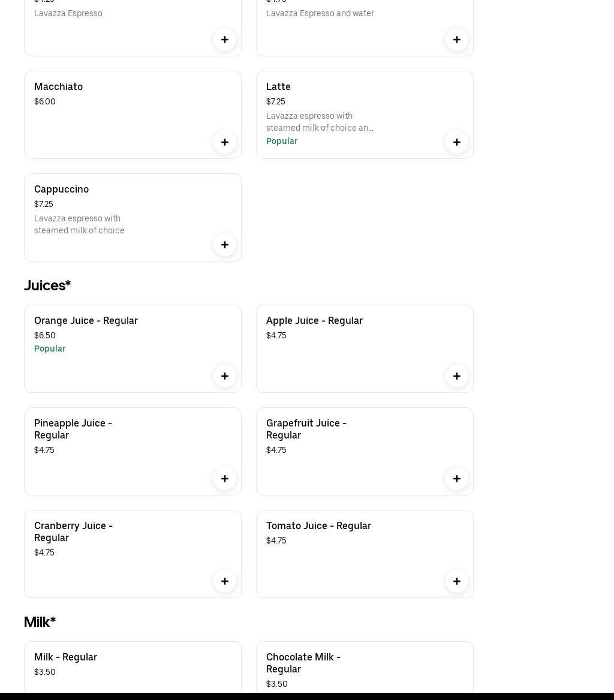Viewport: 614px width, 700px height.
Task: Click the Milk* section heading
Action: [40, 622]
